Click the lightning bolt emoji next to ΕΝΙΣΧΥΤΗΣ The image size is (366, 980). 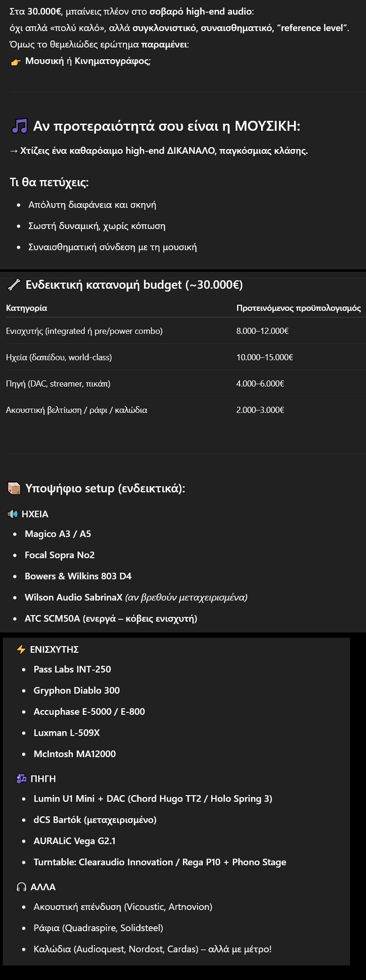pyautogui.click(x=21, y=649)
